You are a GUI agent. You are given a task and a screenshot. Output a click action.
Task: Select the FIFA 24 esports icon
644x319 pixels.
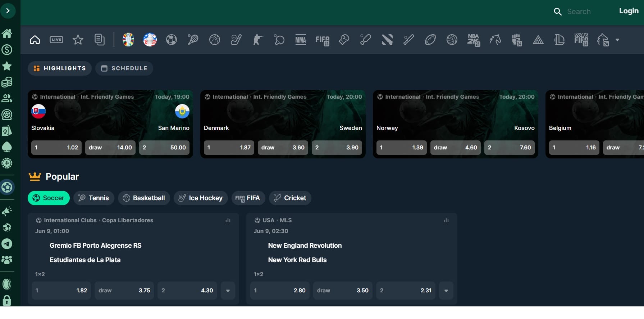click(x=323, y=40)
